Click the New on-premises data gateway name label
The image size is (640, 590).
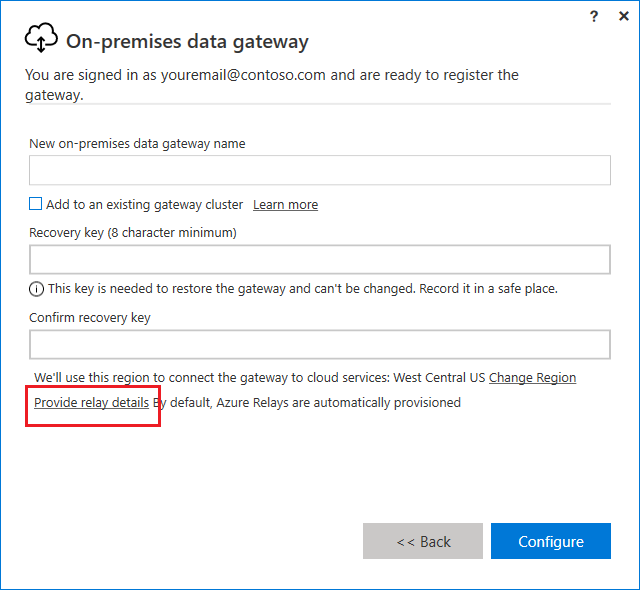(x=137, y=144)
